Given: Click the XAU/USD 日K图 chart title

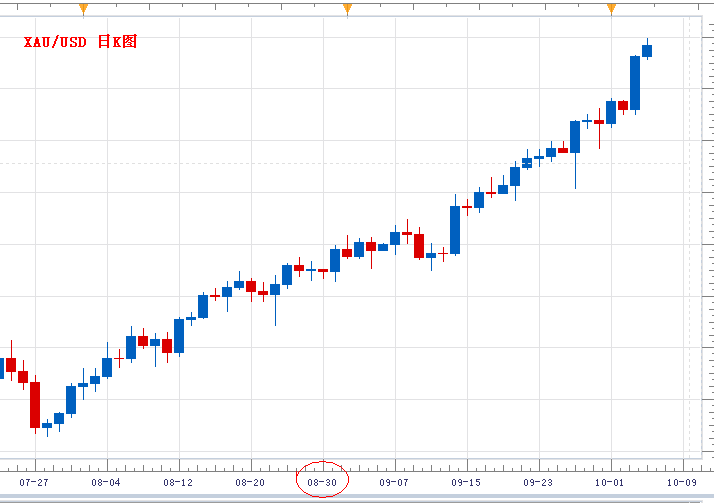Looking at the screenshot, I should point(80,42).
